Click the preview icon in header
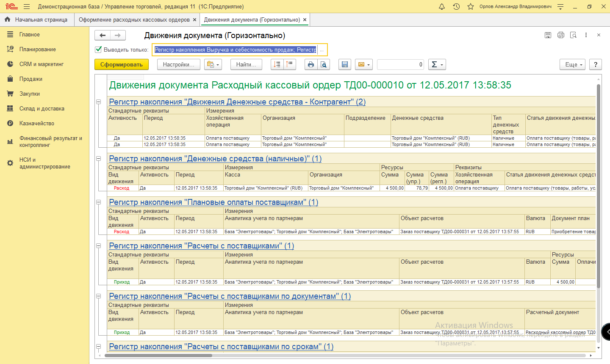The width and height of the screenshot is (610, 364). pyautogui.click(x=574, y=35)
